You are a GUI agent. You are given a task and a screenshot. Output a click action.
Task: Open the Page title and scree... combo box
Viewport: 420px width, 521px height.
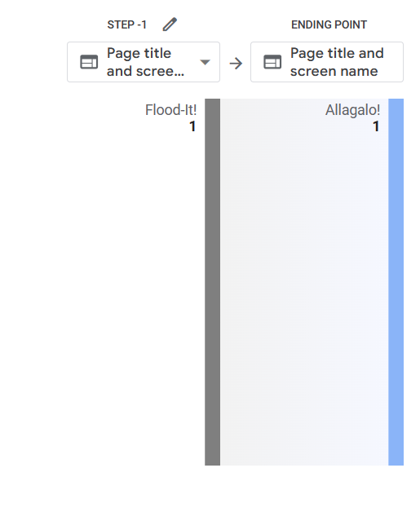pos(144,62)
